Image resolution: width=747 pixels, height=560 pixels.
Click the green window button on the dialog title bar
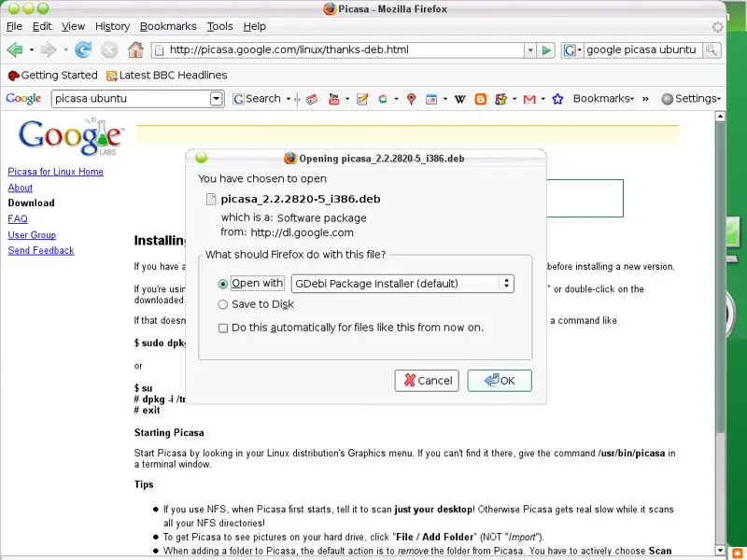tap(201, 157)
